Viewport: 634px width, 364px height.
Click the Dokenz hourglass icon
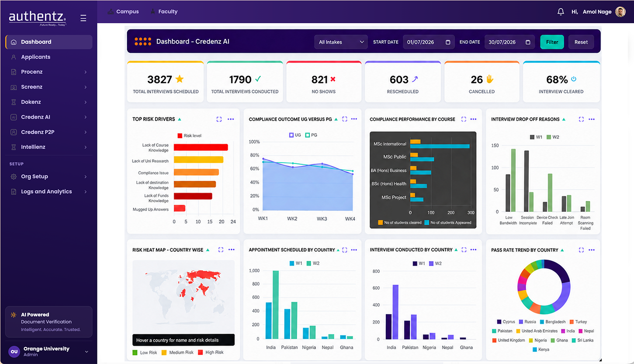point(14,102)
